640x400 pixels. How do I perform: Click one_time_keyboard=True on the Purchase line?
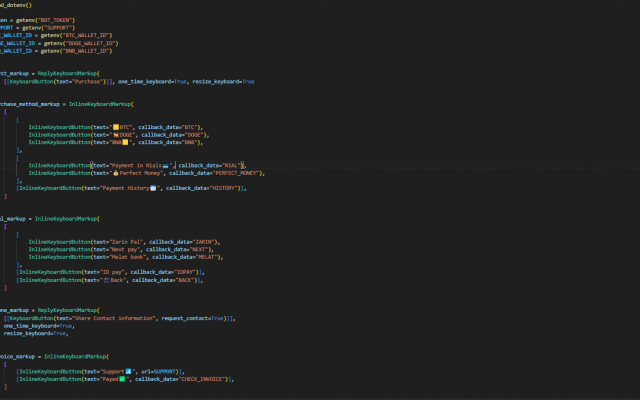click(x=152, y=82)
